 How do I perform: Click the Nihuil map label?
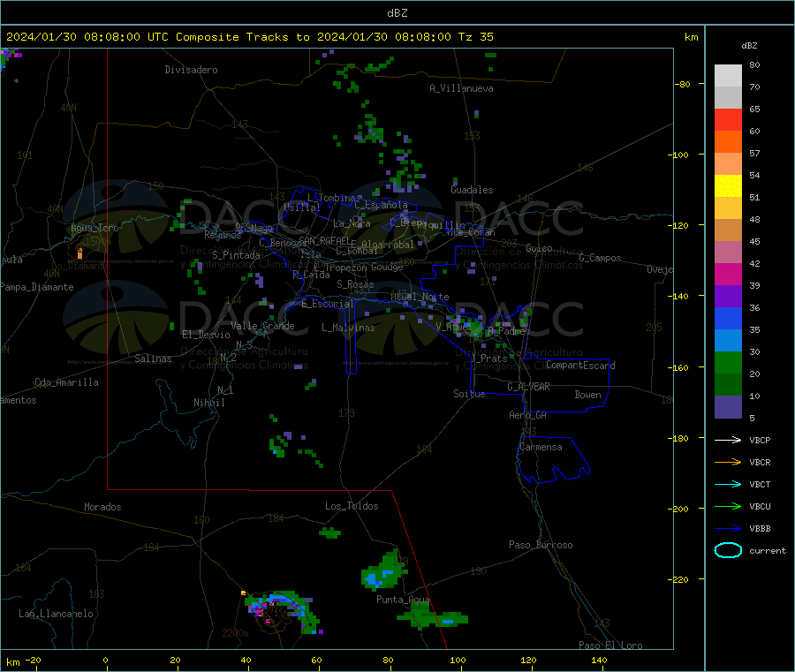[208, 403]
